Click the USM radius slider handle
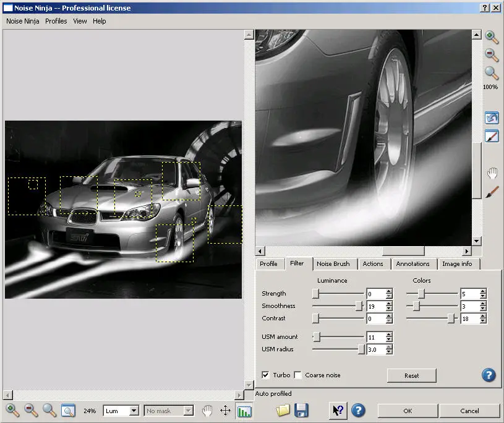The width and height of the screenshot is (504, 423). (x=361, y=349)
